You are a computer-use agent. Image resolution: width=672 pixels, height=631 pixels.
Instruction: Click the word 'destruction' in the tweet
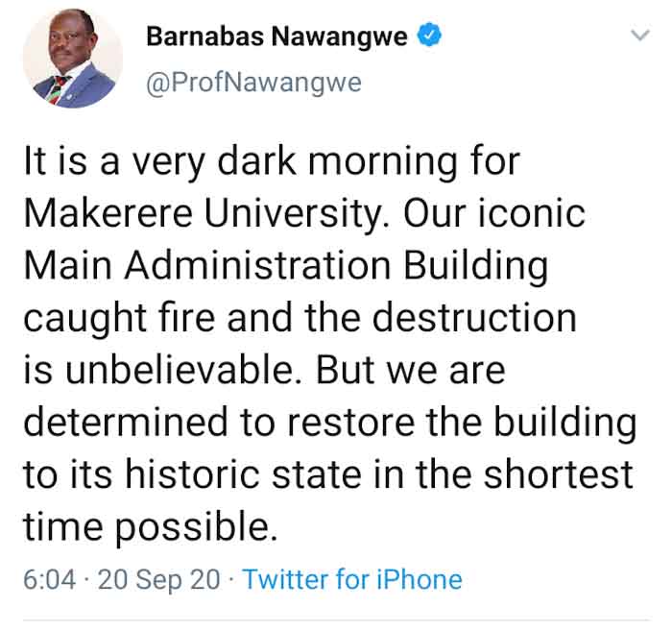point(474,318)
